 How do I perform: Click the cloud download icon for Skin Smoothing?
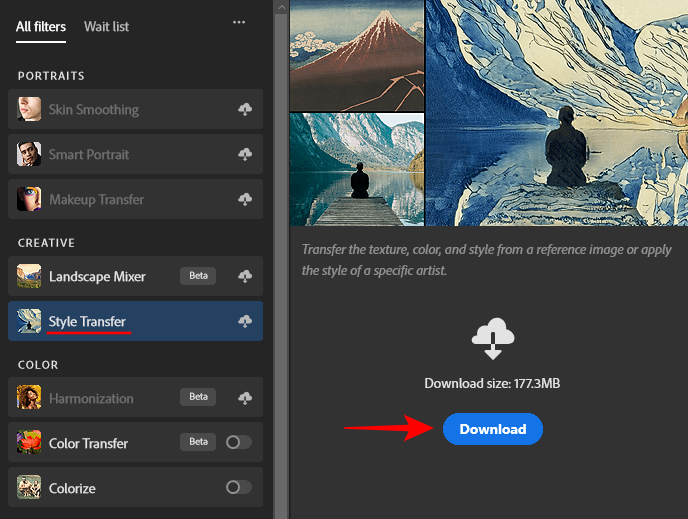245,109
